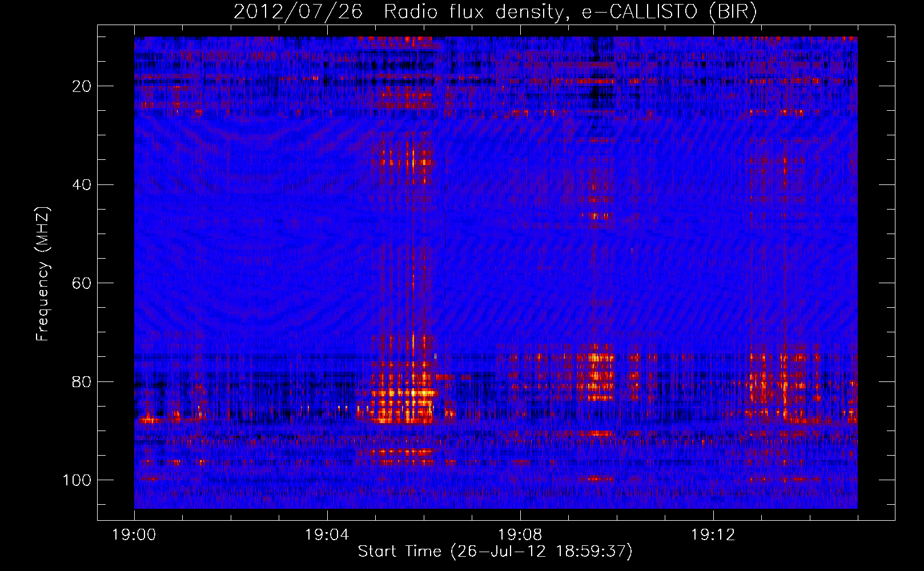Click the y-axis tick label 100
The height and width of the screenshot is (571, 924).
click(x=77, y=480)
